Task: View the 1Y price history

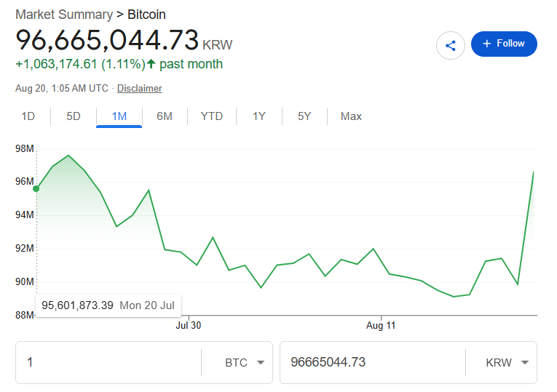Action: point(259,116)
